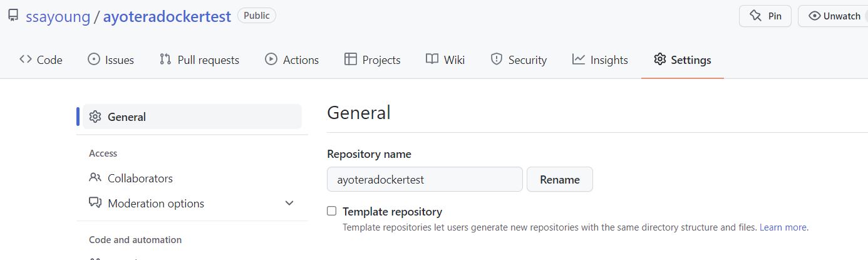Pin this repository with the Pin button
The image size is (868, 260).
[765, 16]
